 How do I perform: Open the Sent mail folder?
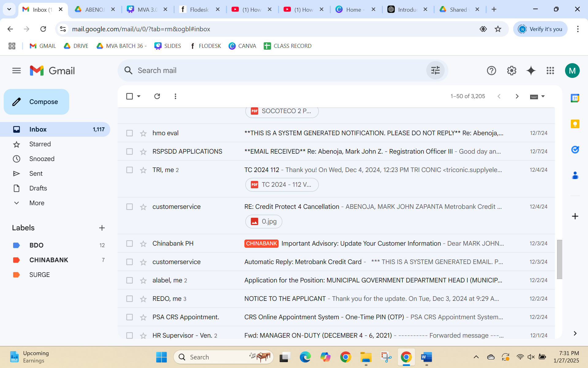(36, 174)
